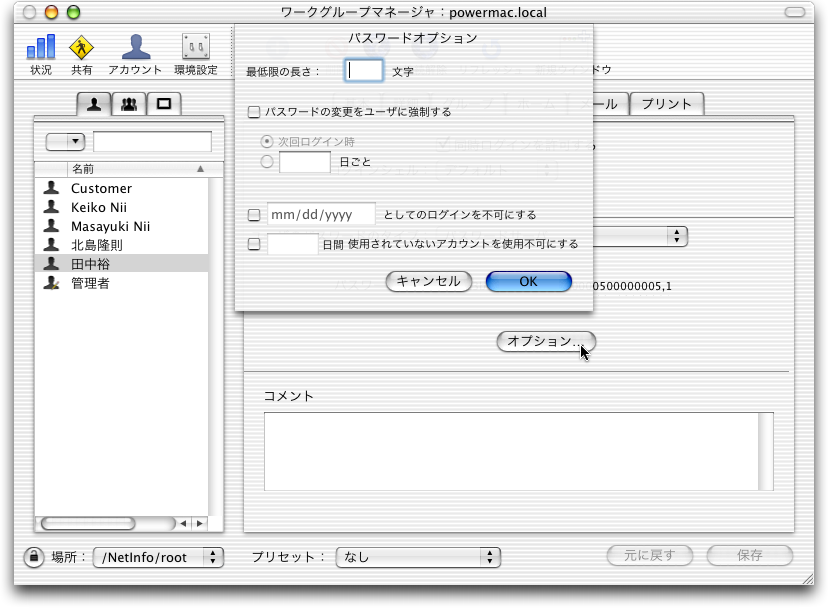
Task: Click the 最低限の長さ text field
Action: coord(364,70)
